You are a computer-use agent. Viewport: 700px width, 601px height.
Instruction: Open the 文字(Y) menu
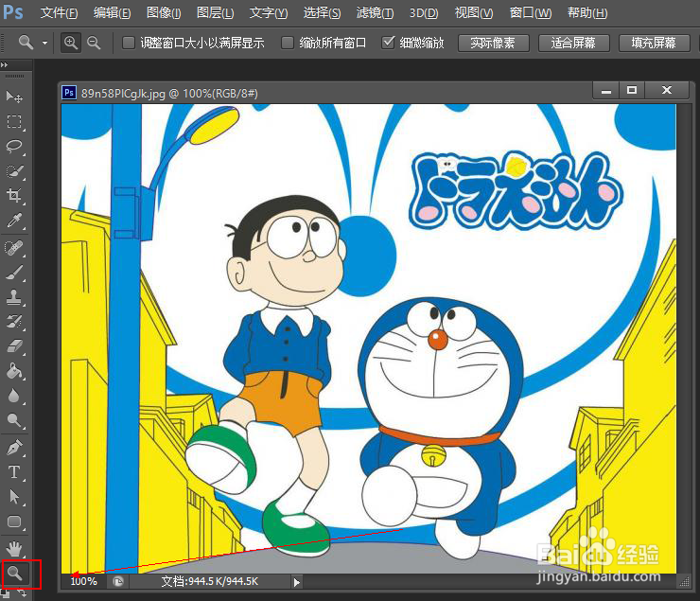click(269, 12)
